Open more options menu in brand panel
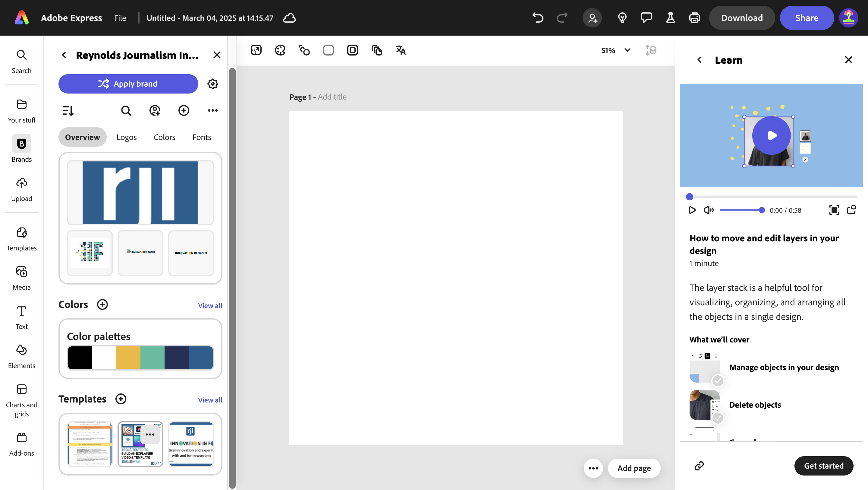Viewport: 868px width, 490px height. (212, 111)
